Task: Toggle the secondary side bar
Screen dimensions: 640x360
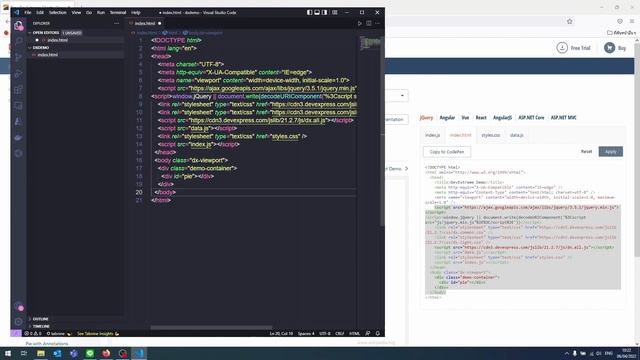Action: tap(324, 13)
